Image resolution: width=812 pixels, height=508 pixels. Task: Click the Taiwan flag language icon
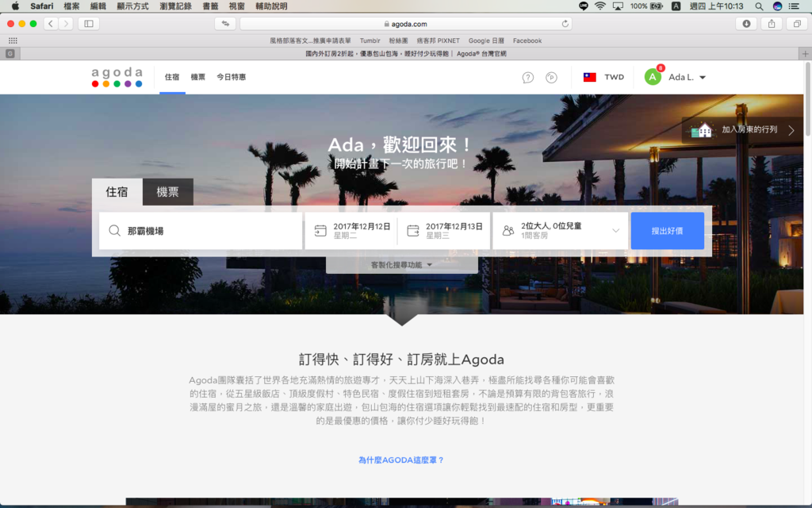pyautogui.click(x=590, y=77)
